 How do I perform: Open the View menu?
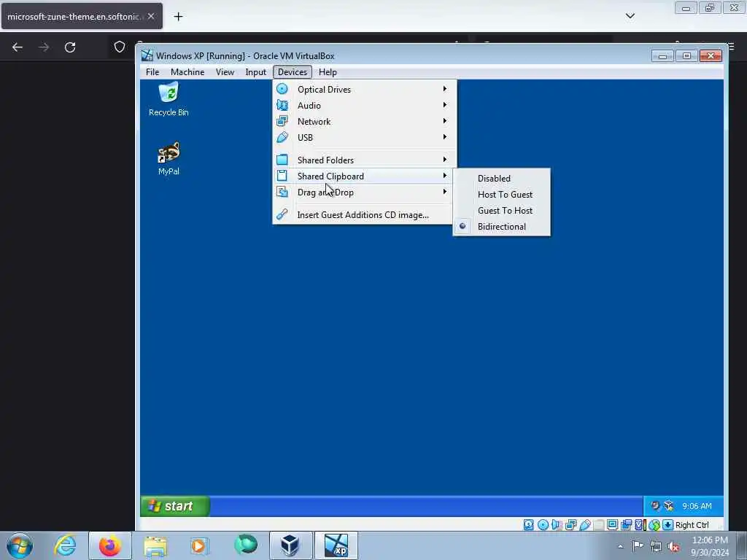225,72
